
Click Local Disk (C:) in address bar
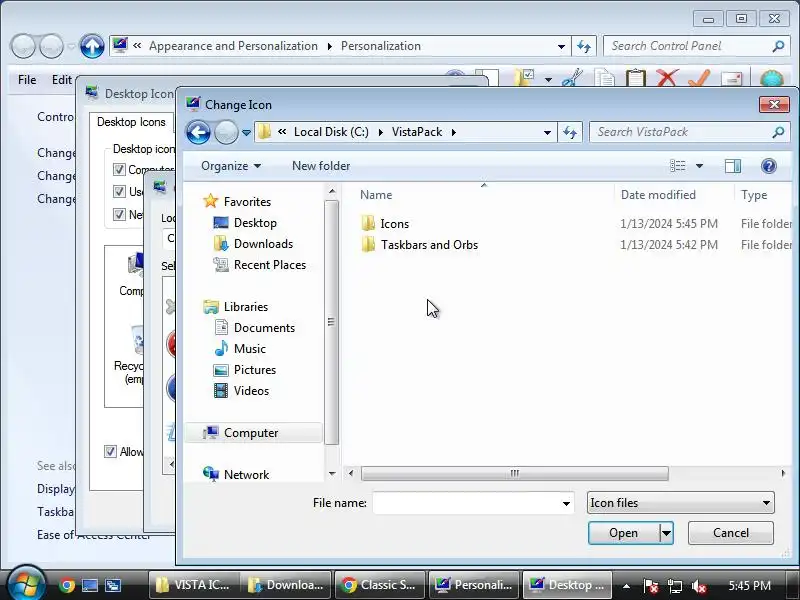click(331, 132)
